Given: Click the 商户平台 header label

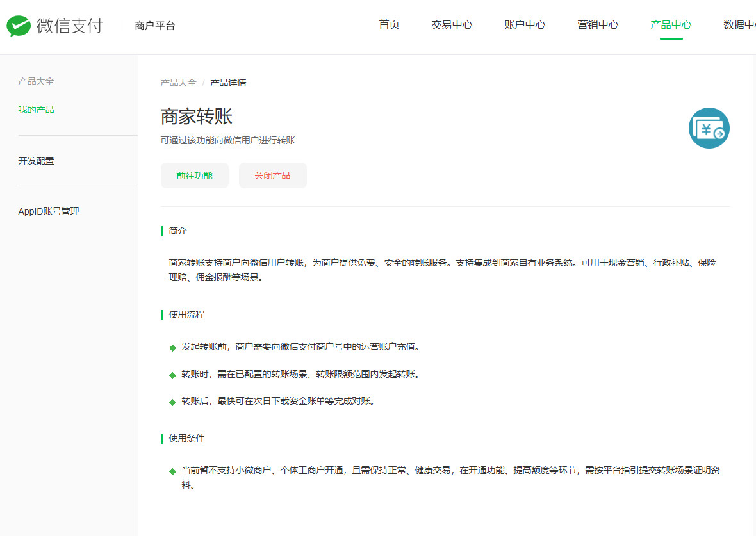Looking at the screenshot, I should (x=155, y=26).
